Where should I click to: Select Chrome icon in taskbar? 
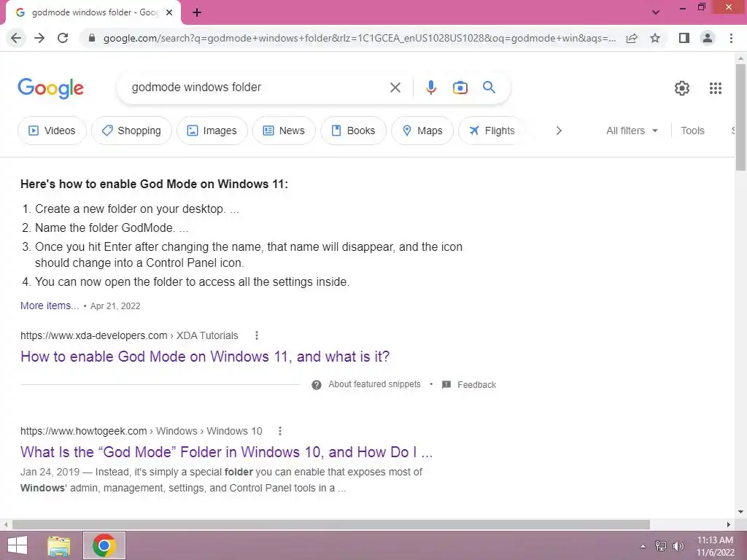coord(104,545)
